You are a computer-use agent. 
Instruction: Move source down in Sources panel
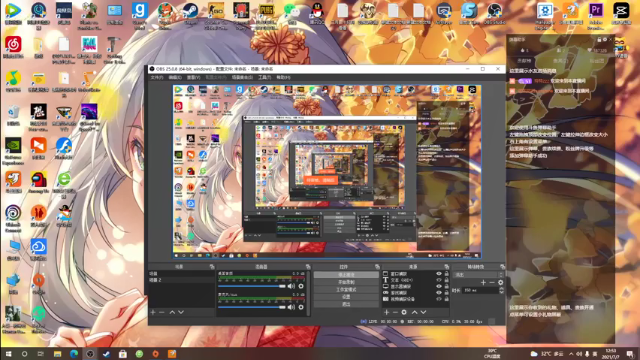tap(424, 312)
